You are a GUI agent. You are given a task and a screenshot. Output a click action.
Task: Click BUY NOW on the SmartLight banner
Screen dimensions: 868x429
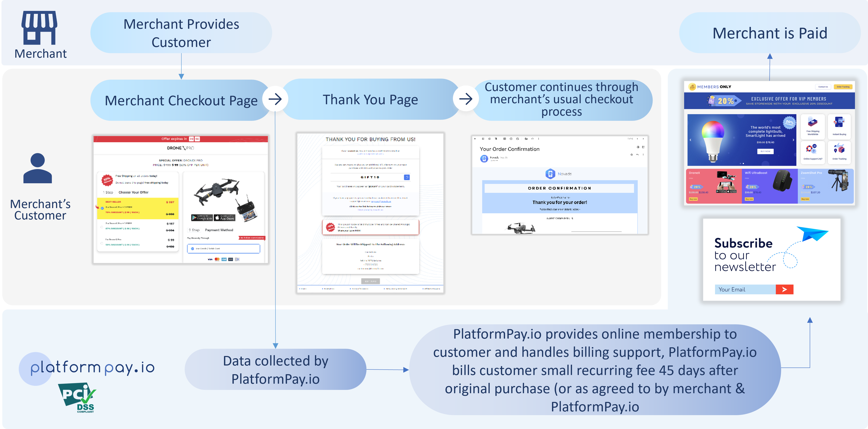[766, 151]
